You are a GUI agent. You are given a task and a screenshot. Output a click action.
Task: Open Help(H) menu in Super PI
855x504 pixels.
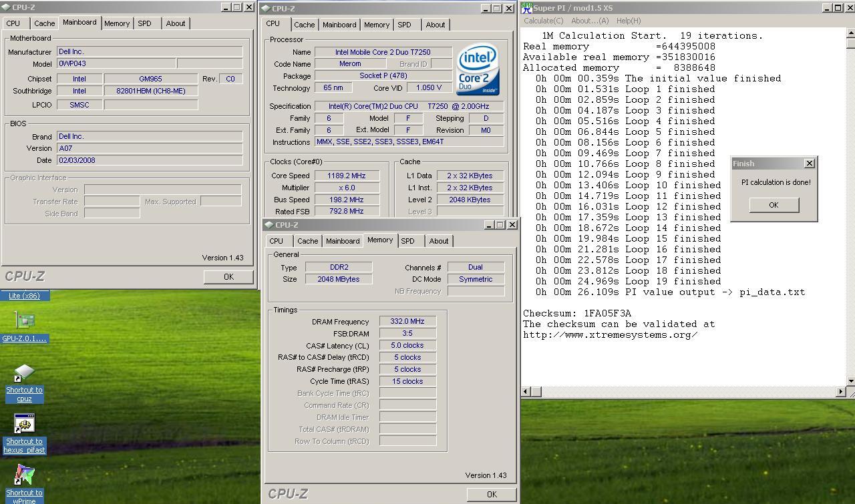(x=629, y=21)
